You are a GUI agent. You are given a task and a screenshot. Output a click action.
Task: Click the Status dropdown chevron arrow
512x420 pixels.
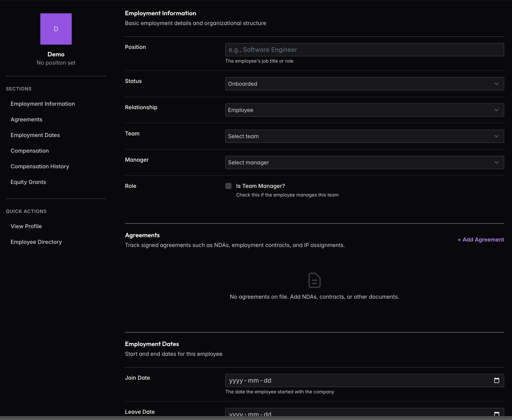pos(496,84)
